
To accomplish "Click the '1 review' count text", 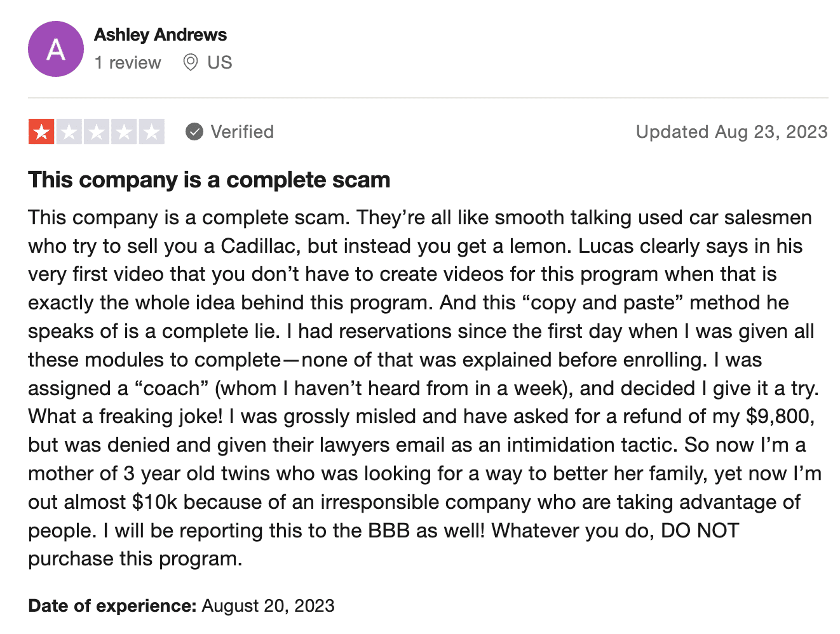I will tap(128, 63).
